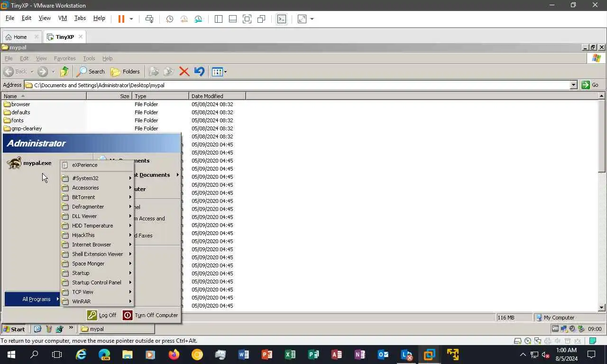Open the snapshot manager icon
The width and height of the screenshot is (607, 364).
[198, 19]
